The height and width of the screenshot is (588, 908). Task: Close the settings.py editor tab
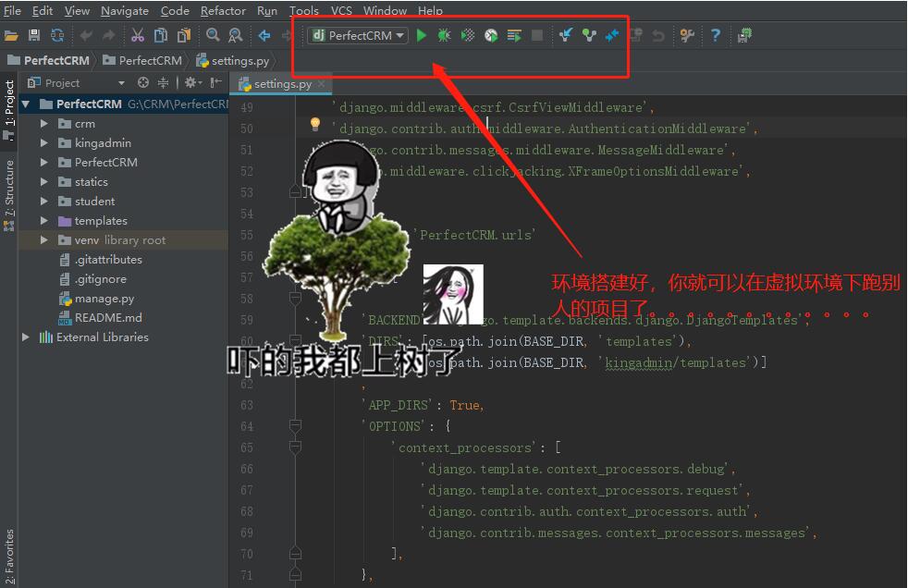tap(322, 84)
